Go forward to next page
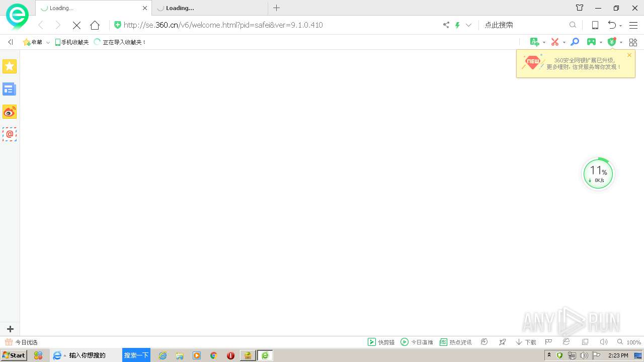 pos(58,25)
